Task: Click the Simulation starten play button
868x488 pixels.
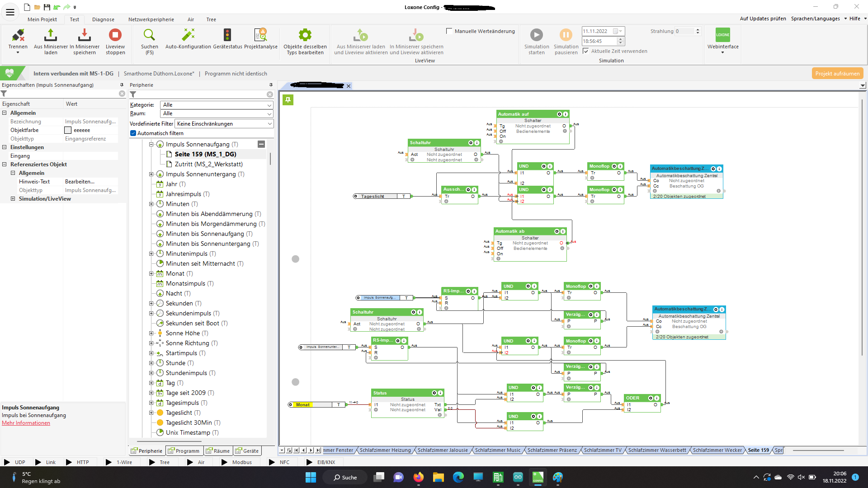Action: tap(536, 35)
